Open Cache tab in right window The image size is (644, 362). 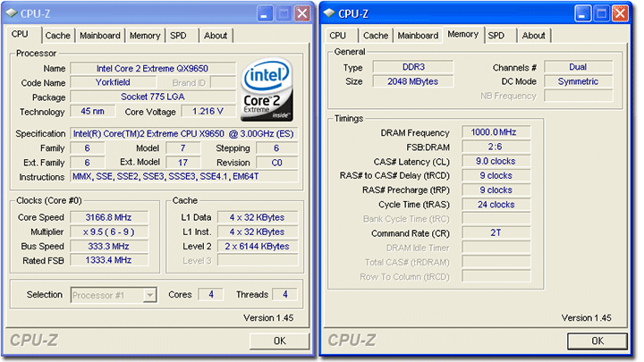tap(376, 36)
